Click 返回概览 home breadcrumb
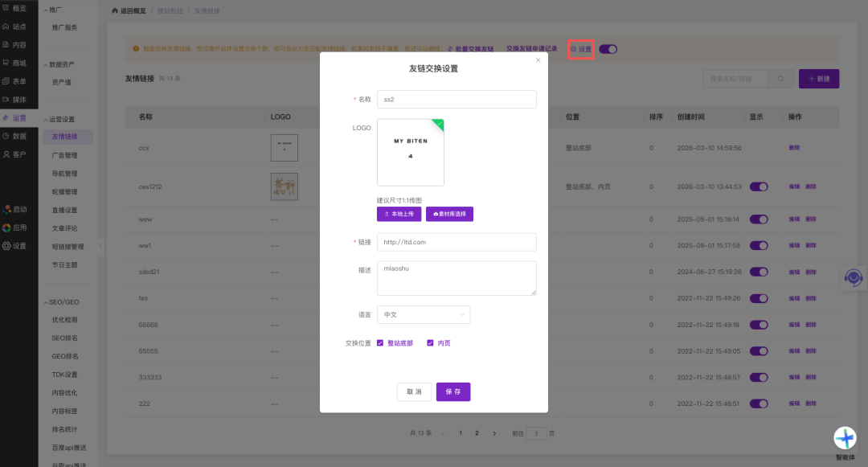 click(129, 11)
